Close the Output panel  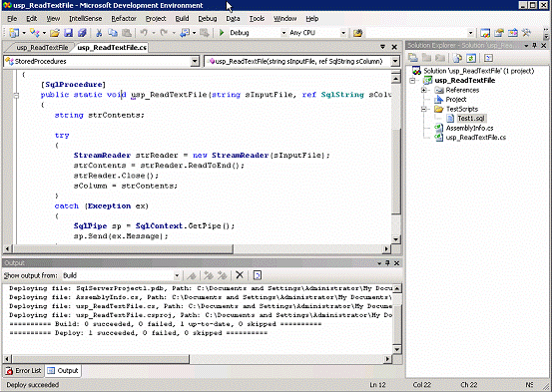[396, 263]
